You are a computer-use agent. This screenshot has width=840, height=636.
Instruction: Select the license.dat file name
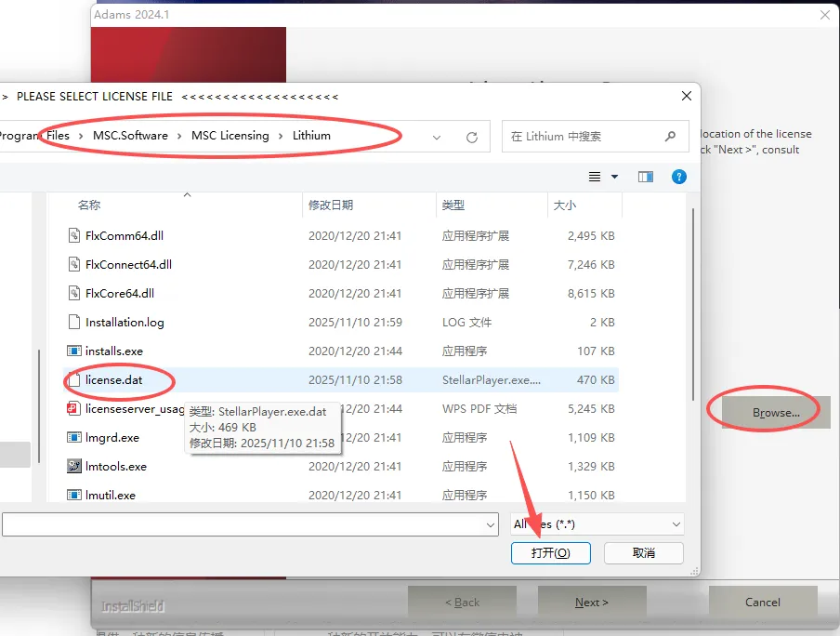[x=113, y=379]
